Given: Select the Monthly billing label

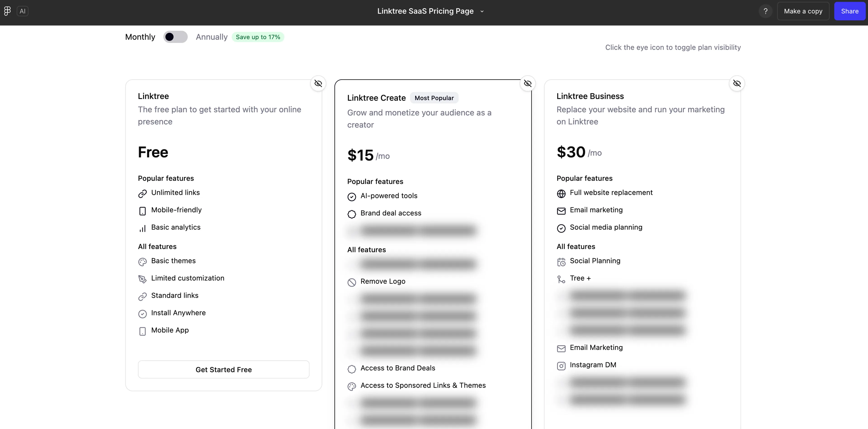Looking at the screenshot, I should coord(140,37).
